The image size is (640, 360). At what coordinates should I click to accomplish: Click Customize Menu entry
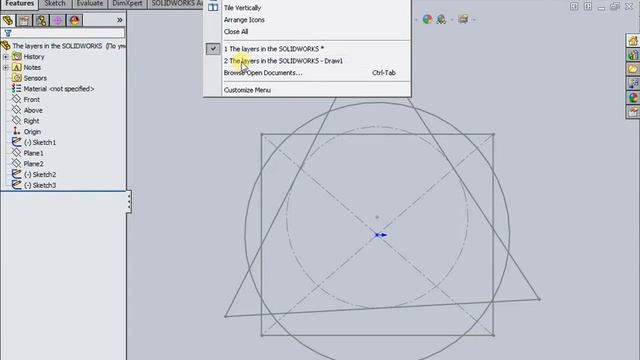point(247,90)
